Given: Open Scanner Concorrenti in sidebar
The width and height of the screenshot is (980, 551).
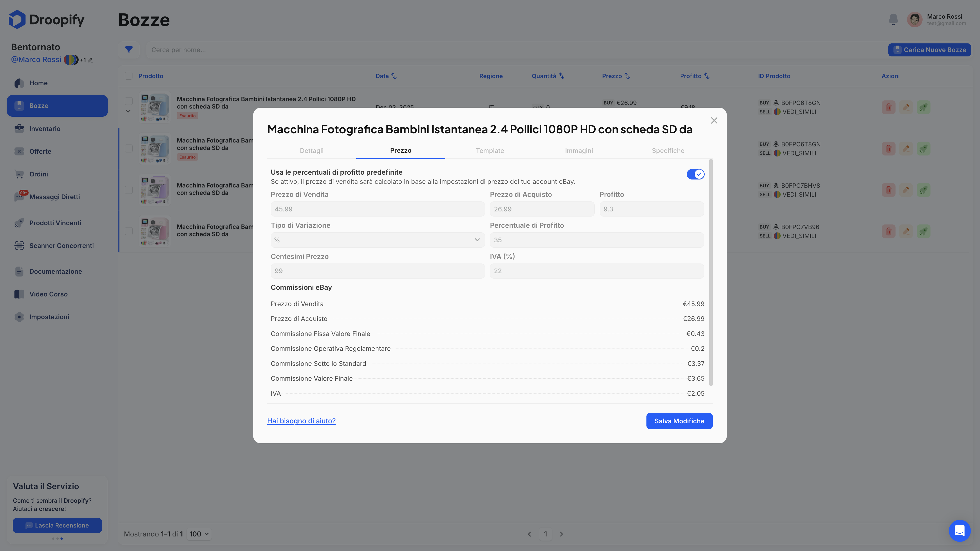Looking at the screenshot, I should tap(61, 246).
